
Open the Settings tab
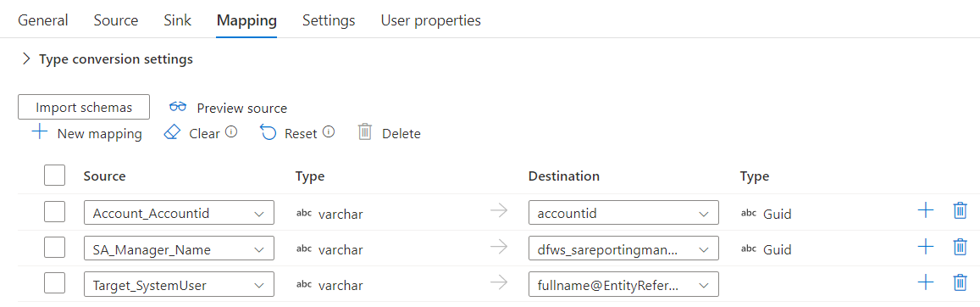(329, 20)
